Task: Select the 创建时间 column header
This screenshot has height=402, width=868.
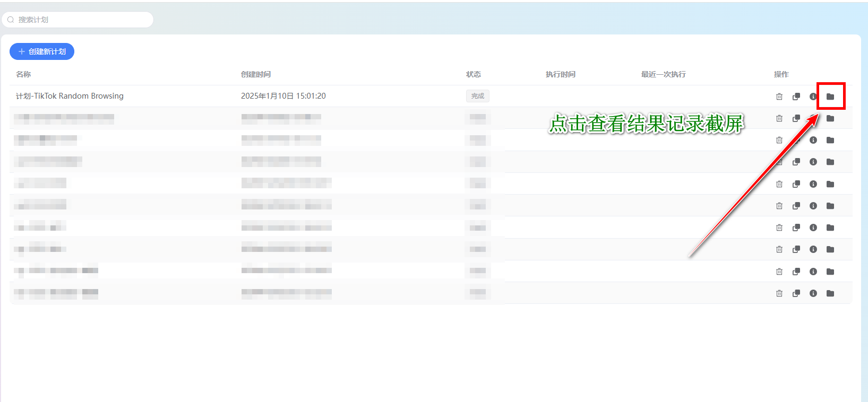Action: coord(256,74)
